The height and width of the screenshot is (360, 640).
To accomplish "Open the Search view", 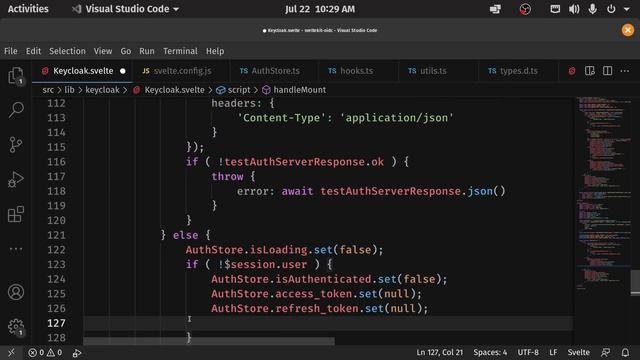I will pos(16,110).
